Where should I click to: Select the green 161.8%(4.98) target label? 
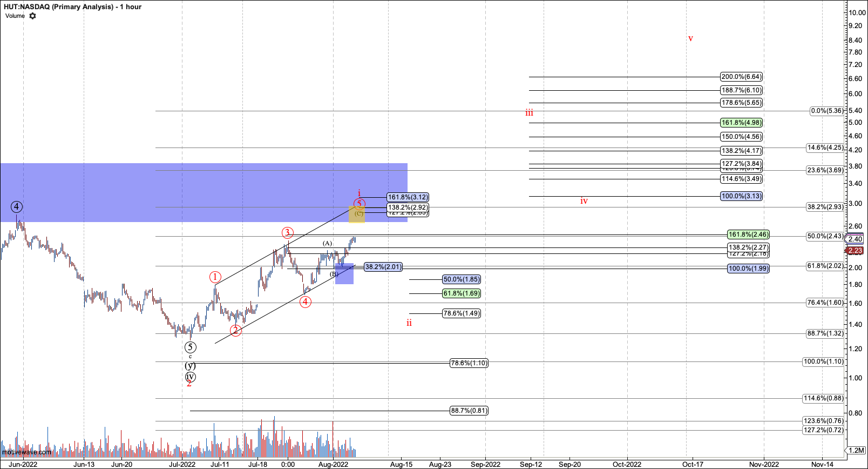coord(742,123)
